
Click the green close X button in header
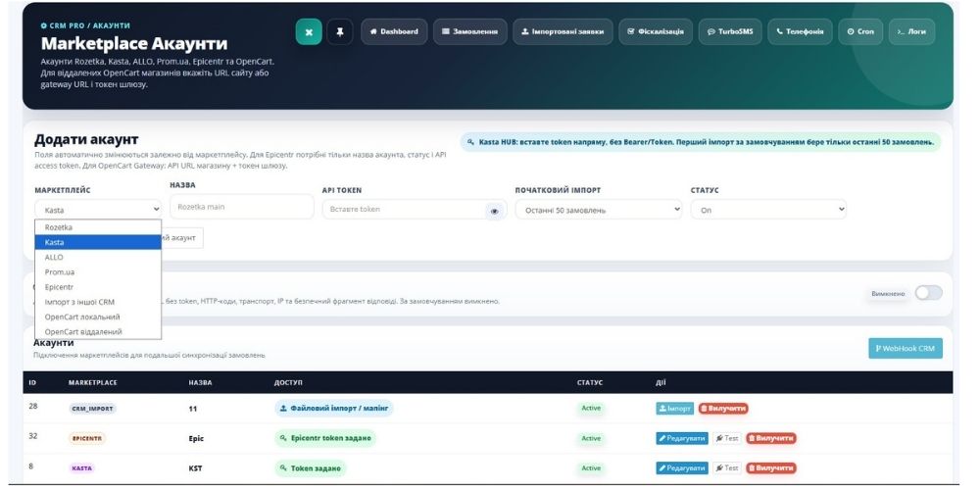(x=309, y=32)
